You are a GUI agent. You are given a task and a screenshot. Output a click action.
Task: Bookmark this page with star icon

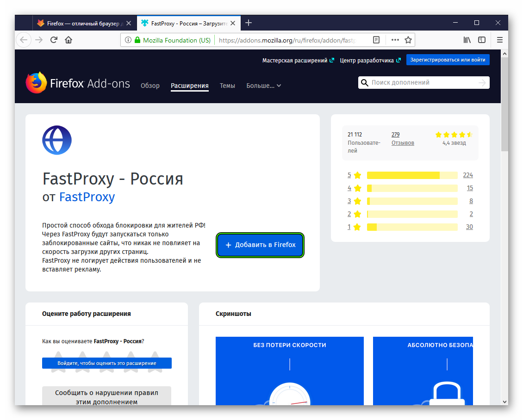pos(408,40)
